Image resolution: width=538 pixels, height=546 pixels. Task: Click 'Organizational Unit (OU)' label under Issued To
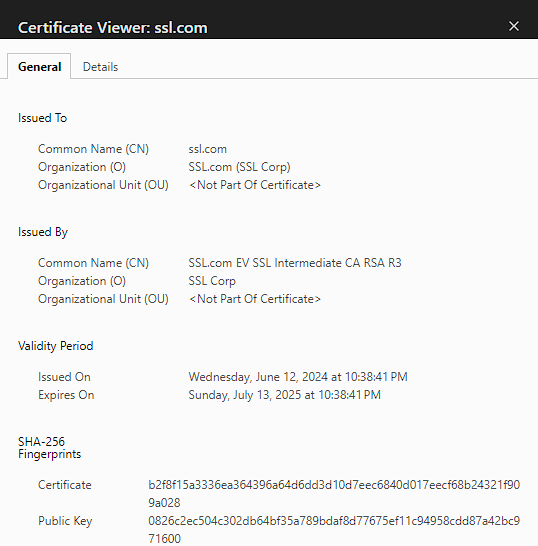tap(103, 185)
